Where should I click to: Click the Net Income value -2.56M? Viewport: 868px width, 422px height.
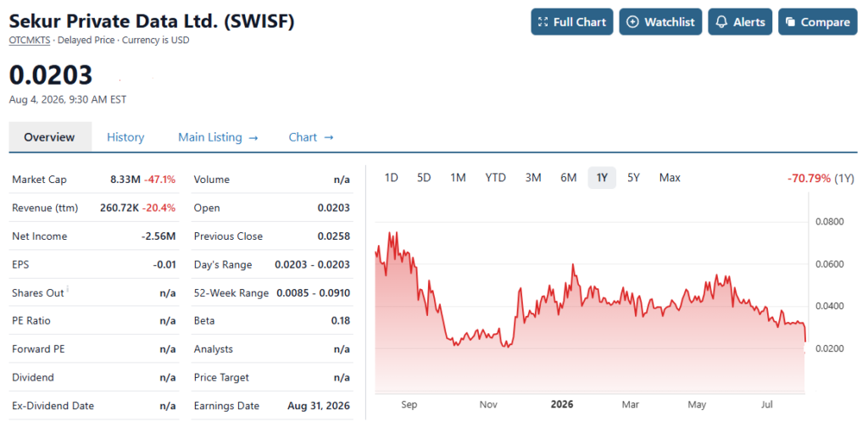tap(159, 236)
